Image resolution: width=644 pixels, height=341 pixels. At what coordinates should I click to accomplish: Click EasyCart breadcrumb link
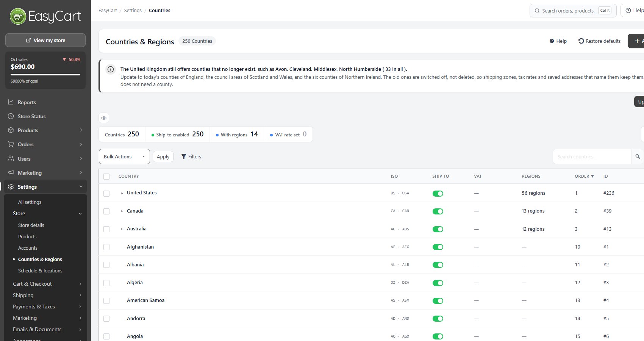coord(108,11)
